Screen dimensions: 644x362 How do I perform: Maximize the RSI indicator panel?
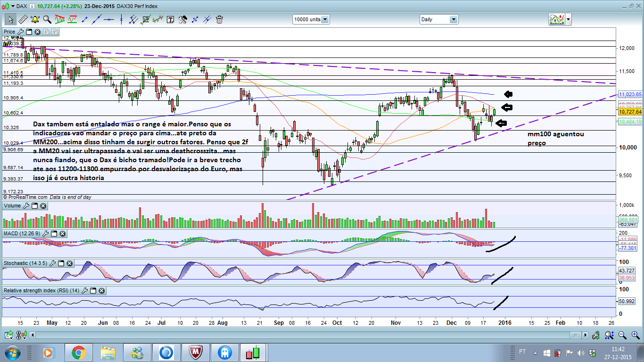(93, 291)
